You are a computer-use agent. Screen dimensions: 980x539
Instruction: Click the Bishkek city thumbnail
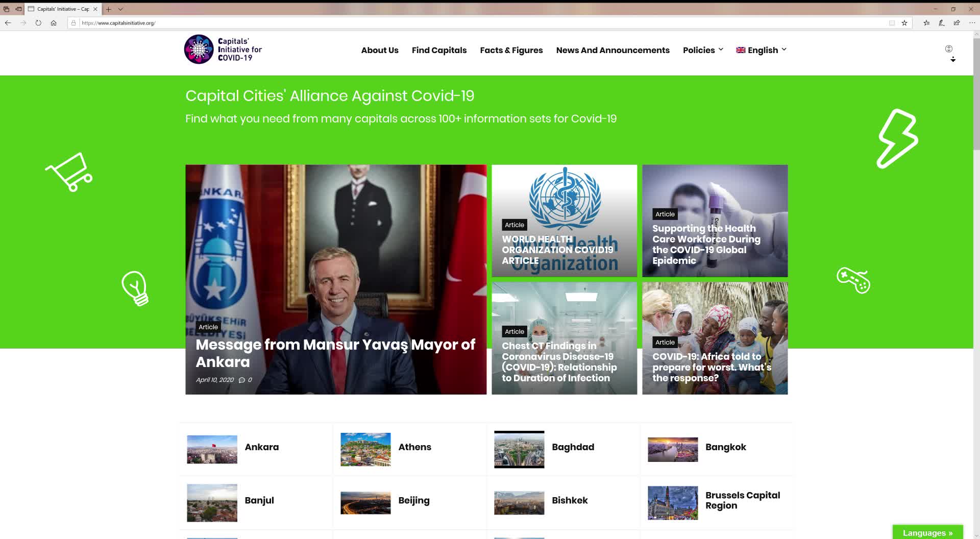tap(519, 503)
